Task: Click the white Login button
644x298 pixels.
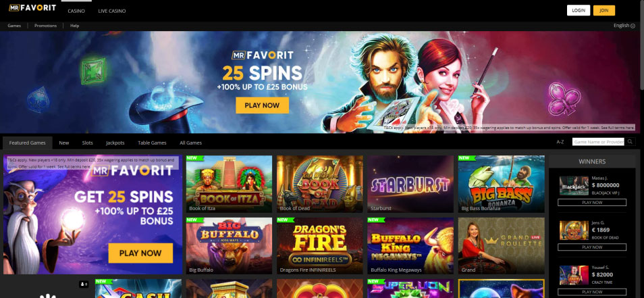Action: pos(579,10)
